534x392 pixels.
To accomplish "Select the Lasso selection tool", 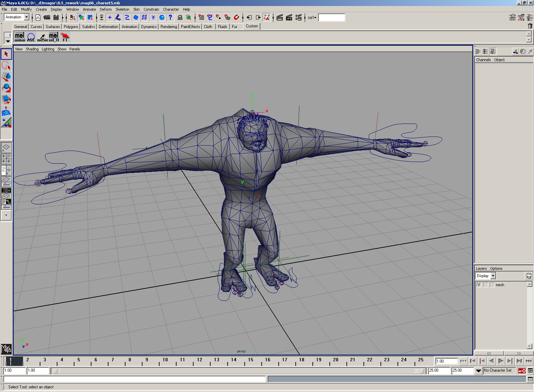I will tap(6, 65).
